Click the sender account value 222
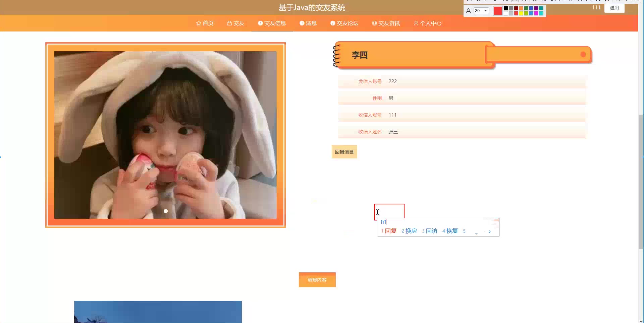Image resolution: width=644 pixels, height=323 pixels. coord(392,81)
